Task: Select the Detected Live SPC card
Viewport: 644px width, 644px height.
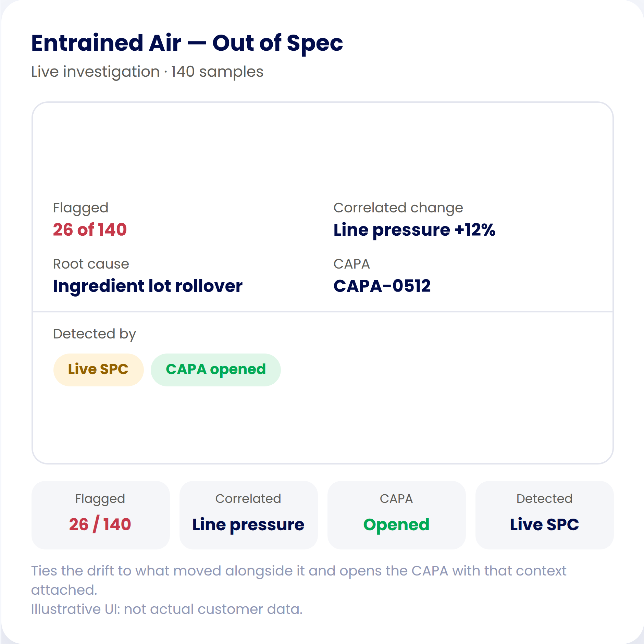Action: click(544, 515)
